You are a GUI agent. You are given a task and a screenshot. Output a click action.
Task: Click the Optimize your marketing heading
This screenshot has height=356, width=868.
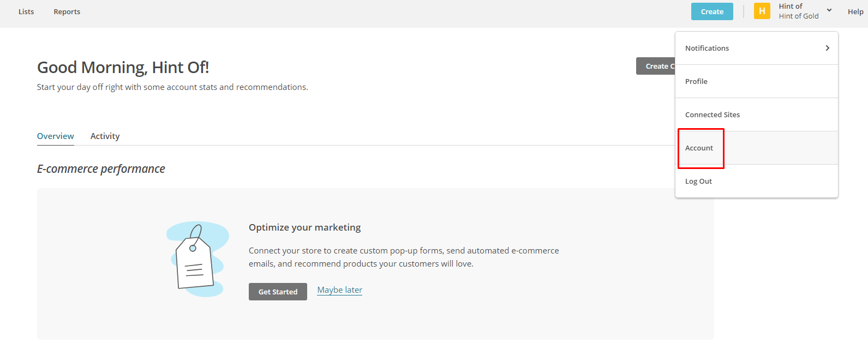pyautogui.click(x=304, y=227)
